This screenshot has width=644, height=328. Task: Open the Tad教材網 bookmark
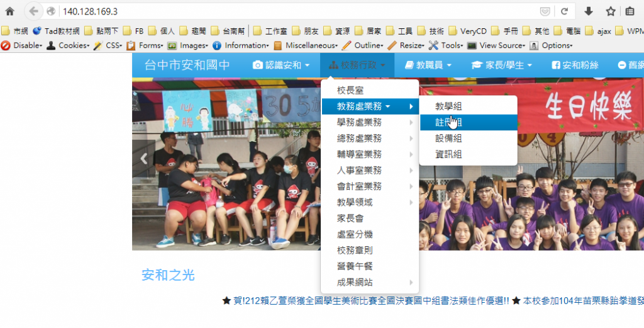point(56,31)
